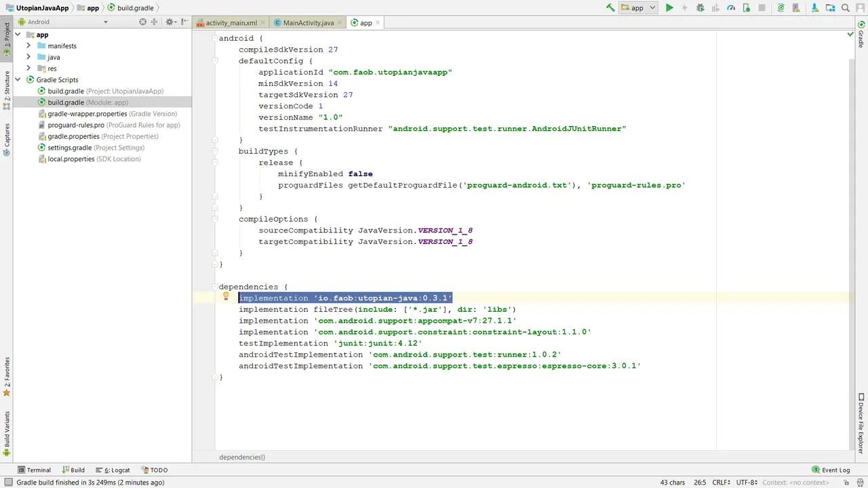Open Project panel settings gear

(170, 22)
